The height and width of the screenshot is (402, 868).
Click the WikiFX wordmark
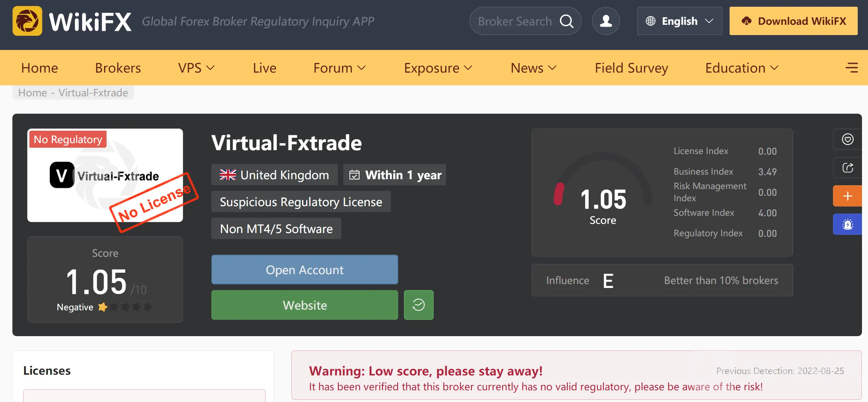pyautogui.click(x=90, y=22)
